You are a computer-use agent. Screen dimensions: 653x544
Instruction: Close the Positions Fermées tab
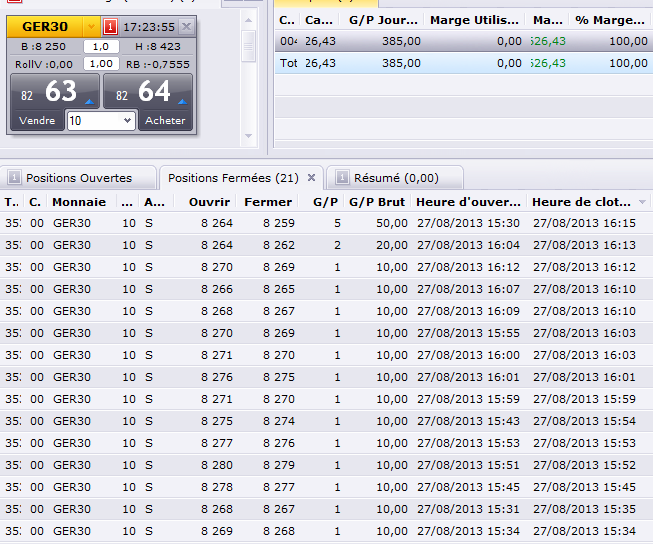(311, 178)
